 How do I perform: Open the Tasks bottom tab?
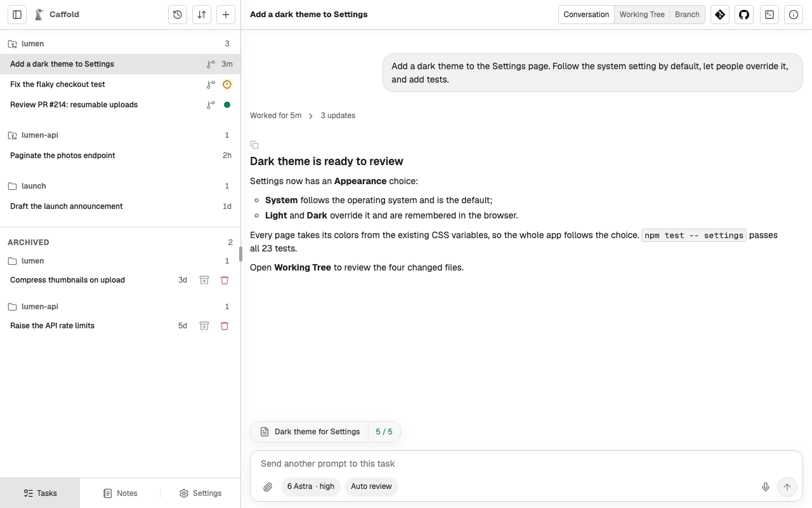40,493
